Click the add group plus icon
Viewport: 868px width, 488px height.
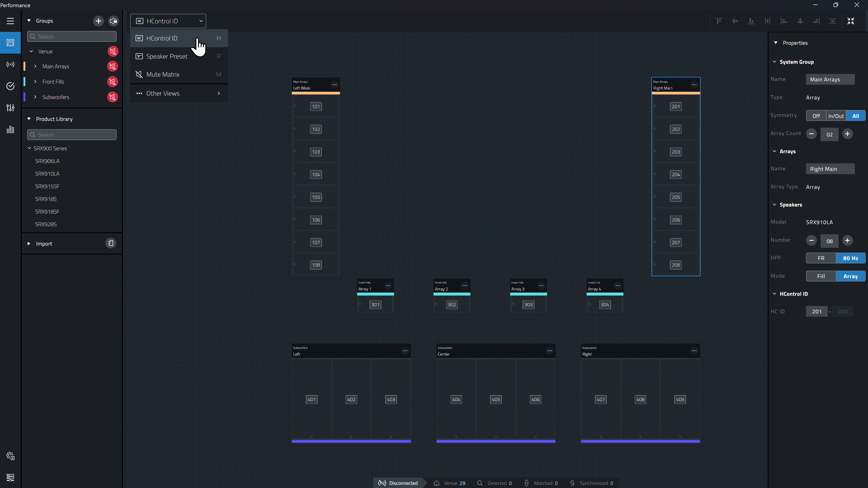pos(98,21)
